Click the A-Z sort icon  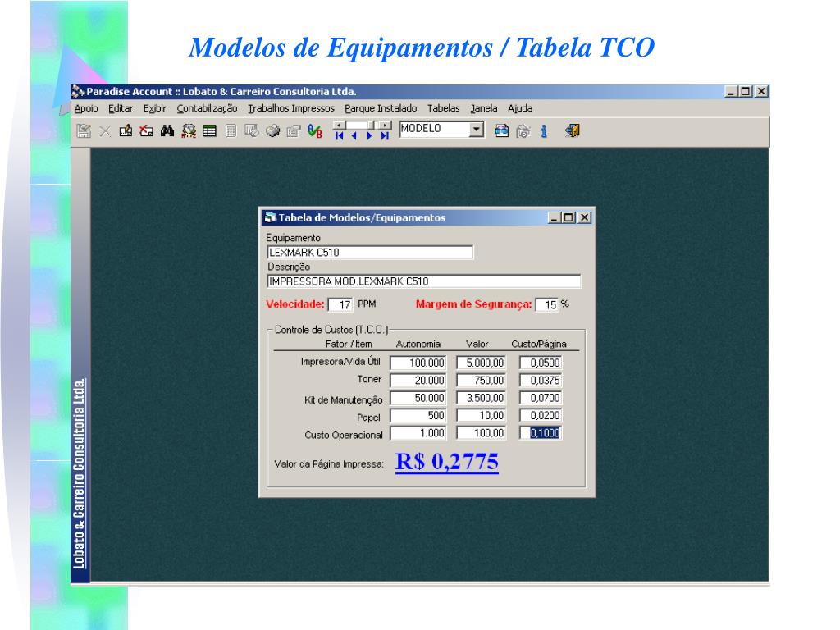pos(189,130)
